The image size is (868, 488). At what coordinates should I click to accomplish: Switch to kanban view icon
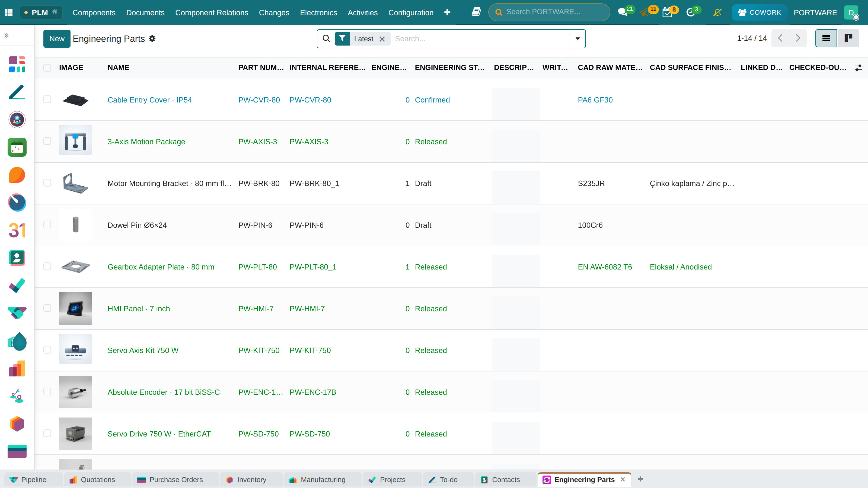click(x=848, y=38)
